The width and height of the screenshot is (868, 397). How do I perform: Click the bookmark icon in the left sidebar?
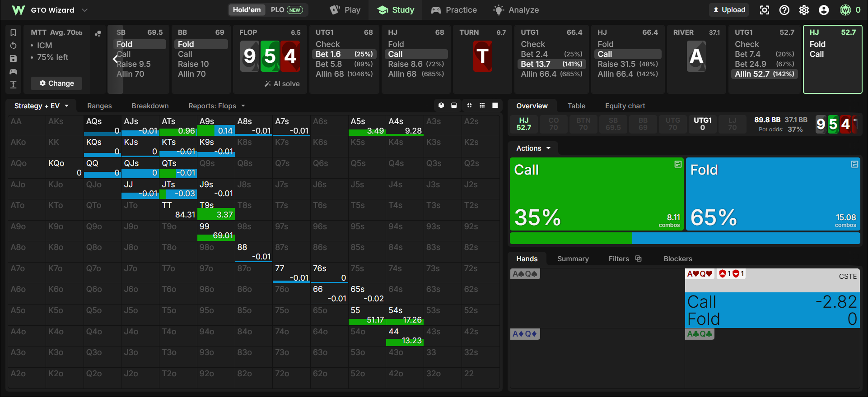tap(13, 32)
